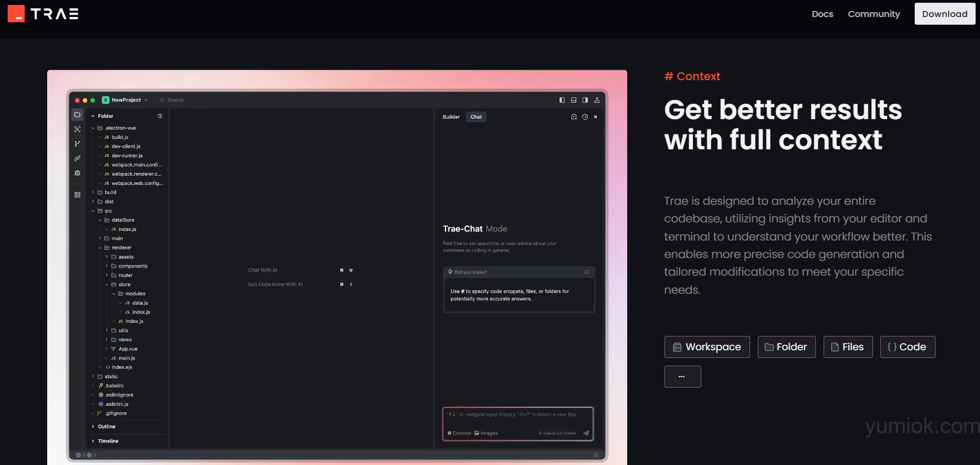Open the search icon in the activity bar
The width and height of the screenshot is (980, 465).
click(77, 129)
